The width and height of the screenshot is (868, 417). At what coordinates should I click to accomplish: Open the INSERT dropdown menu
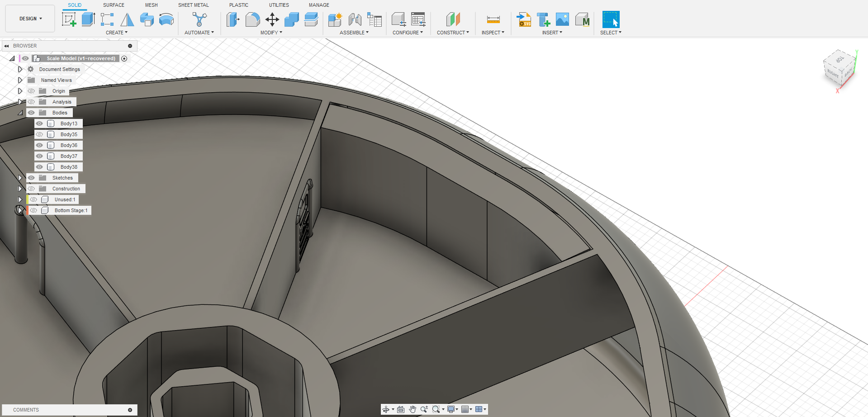click(x=552, y=33)
